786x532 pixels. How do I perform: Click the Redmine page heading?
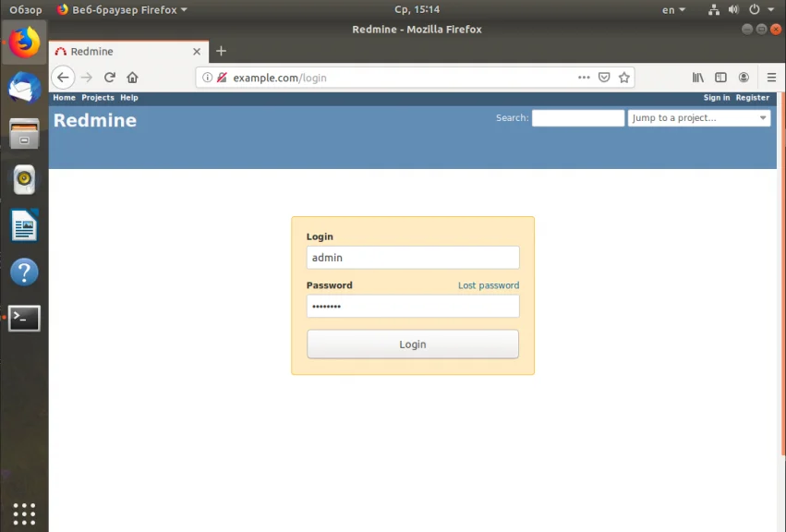[x=95, y=120]
